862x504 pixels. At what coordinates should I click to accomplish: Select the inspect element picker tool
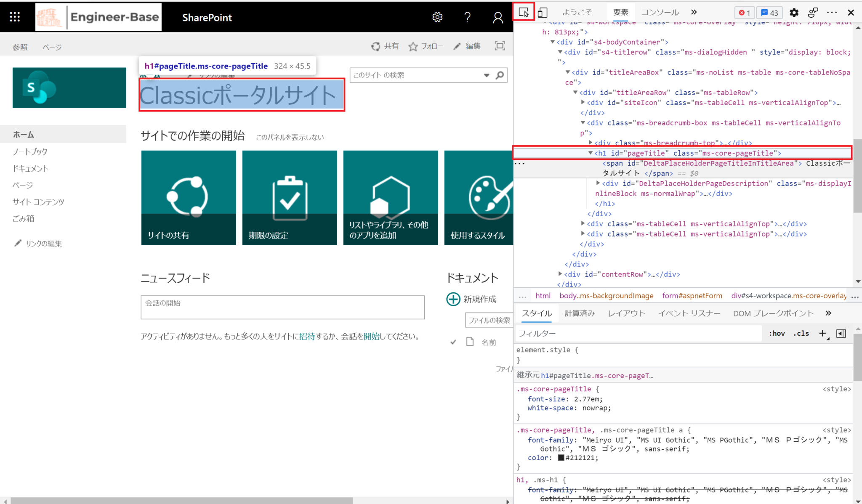(x=524, y=12)
